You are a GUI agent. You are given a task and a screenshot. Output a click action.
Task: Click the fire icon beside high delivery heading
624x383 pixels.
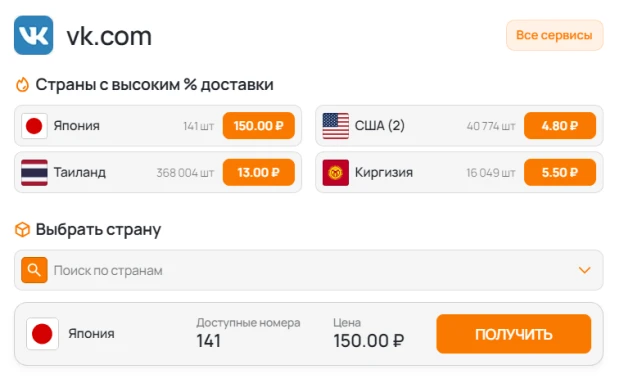tap(22, 84)
